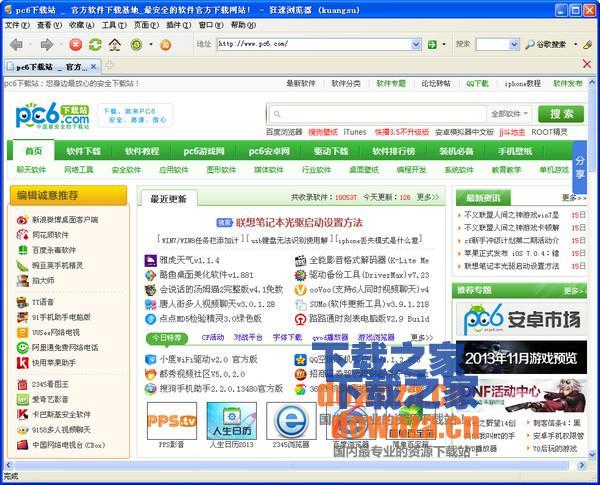Go to the home page icon
The image size is (600, 485).
(x=115, y=45)
